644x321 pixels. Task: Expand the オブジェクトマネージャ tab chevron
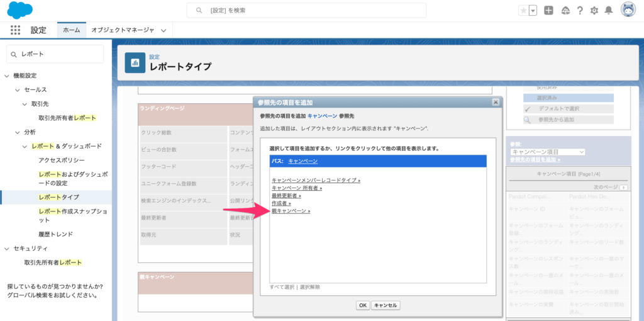[x=164, y=30]
